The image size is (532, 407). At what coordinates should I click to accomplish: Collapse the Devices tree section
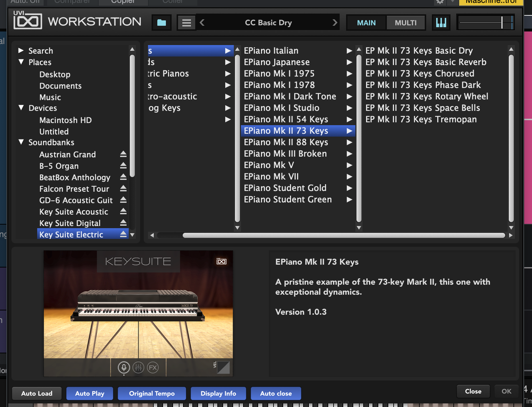[x=21, y=108]
